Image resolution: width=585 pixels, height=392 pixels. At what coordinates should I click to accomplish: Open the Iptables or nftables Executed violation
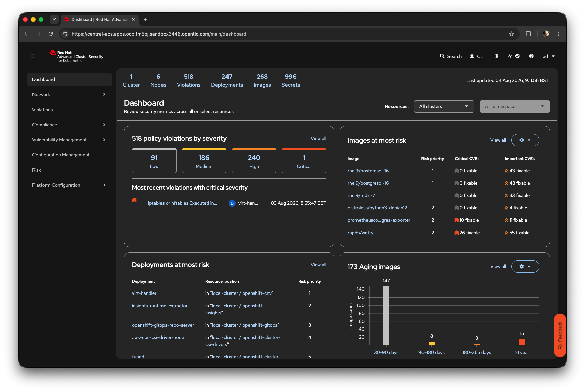pyautogui.click(x=183, y=203)
